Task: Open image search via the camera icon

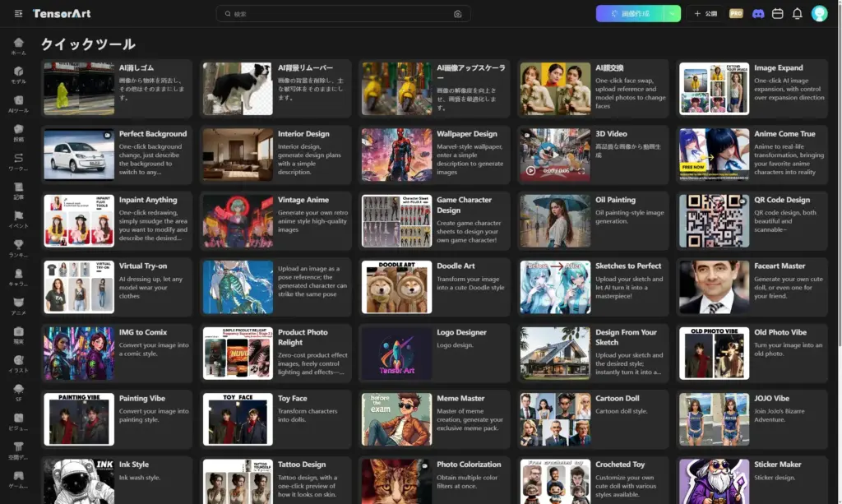Action: (457, 14)
